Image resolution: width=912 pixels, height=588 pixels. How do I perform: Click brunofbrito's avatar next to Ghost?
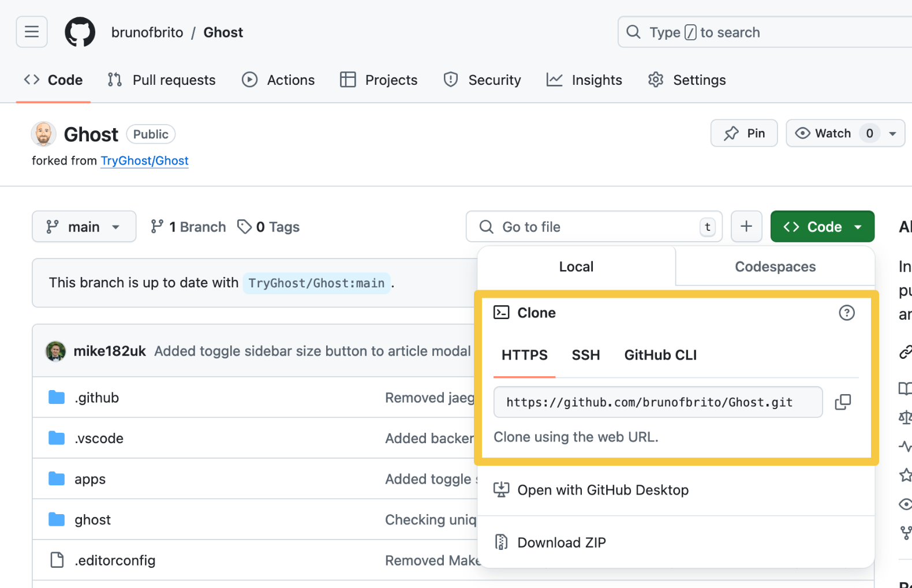click(x=43, y=134)
